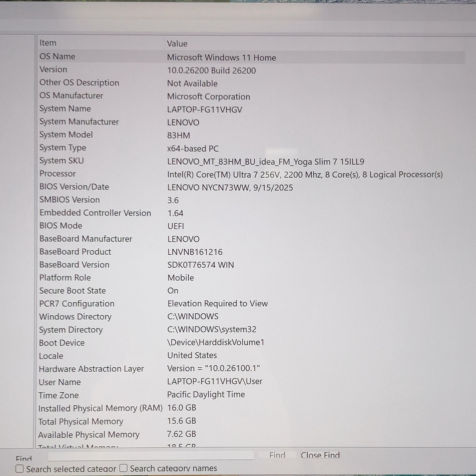Click the Item column header

pos(101,43)
